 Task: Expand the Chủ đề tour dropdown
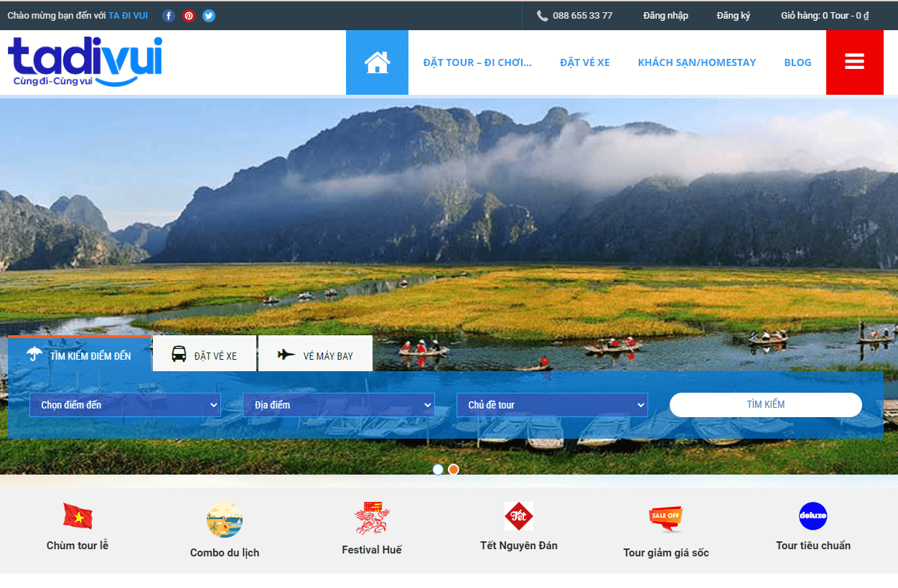tap(552, 404)
